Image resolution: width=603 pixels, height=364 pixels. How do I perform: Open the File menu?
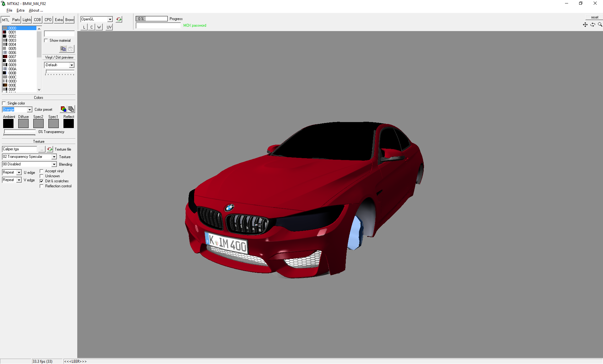(x=9, y=10)
